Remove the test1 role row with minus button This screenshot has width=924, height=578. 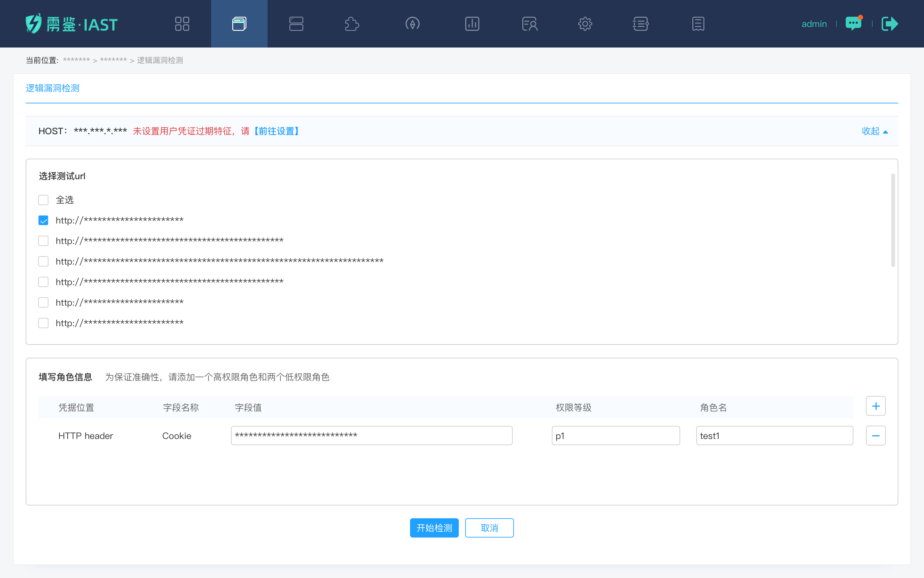876,436
